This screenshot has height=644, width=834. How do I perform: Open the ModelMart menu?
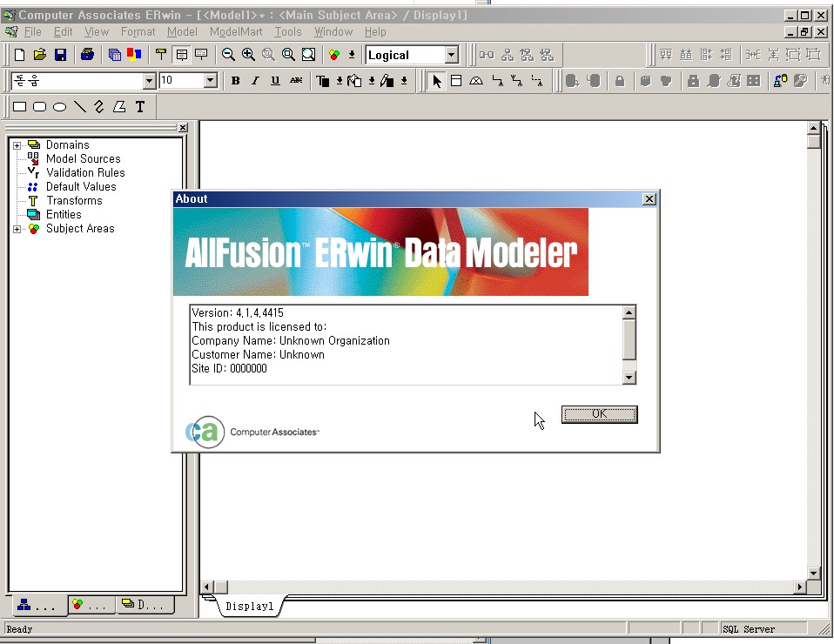point(236,32)
